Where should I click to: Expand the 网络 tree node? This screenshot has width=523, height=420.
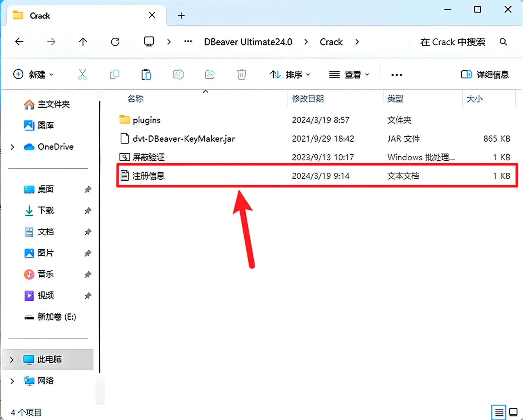12,381
